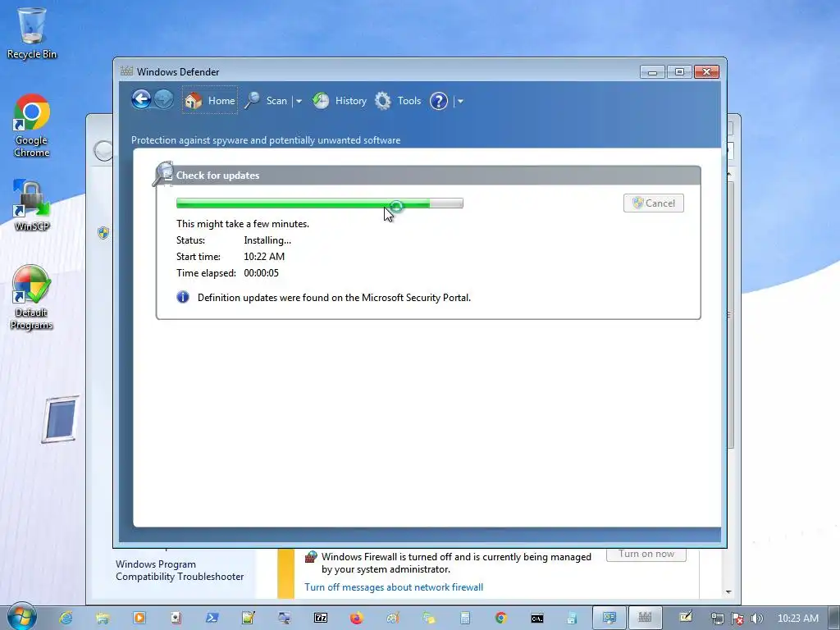Screen dimensions: 840x630
Task: Click the scroll down arrow in Action Center
Action: pyautogui.click(x=728, y=592)
